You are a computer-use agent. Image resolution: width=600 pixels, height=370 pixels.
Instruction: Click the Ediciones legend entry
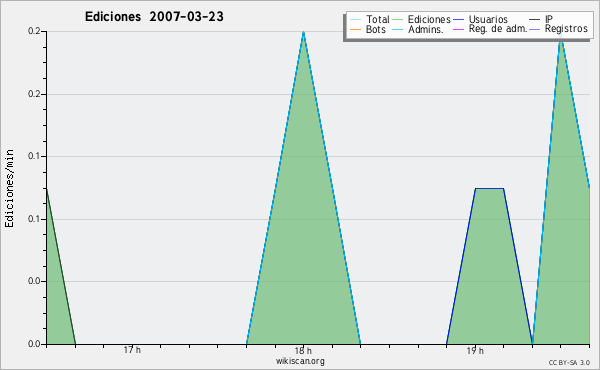[x=422, y=19]
